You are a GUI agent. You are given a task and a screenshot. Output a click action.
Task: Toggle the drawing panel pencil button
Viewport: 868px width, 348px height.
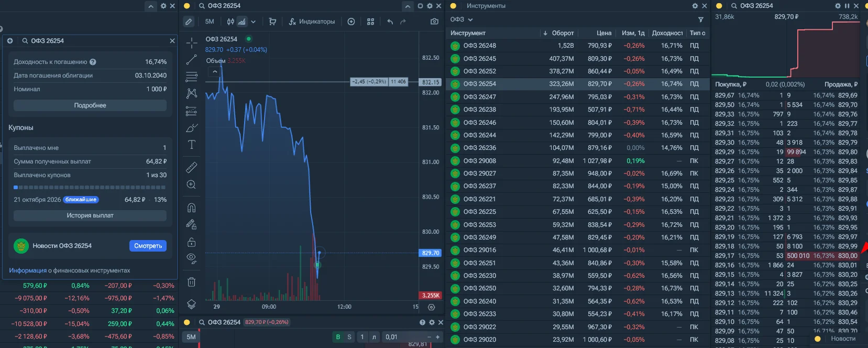point(189,21)
